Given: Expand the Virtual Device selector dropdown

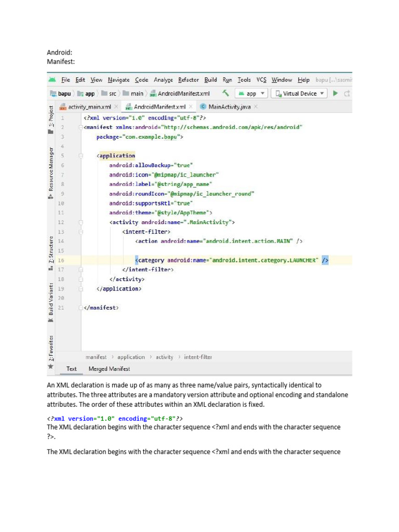Looking at the screenshot, I should [x=300, y=94].
